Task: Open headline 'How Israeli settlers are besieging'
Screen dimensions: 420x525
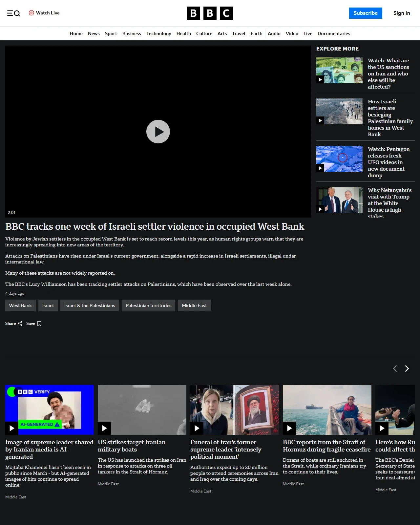Action: tap(390, 118)
